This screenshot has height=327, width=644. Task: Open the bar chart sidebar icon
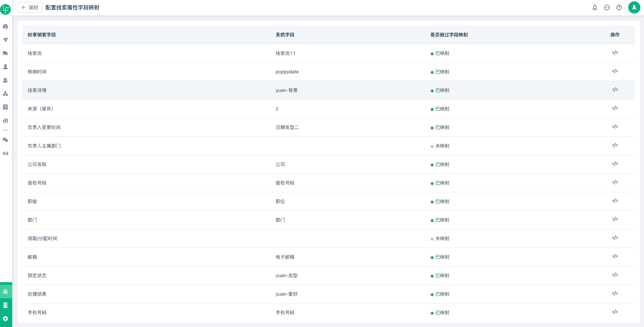[5, 120]
